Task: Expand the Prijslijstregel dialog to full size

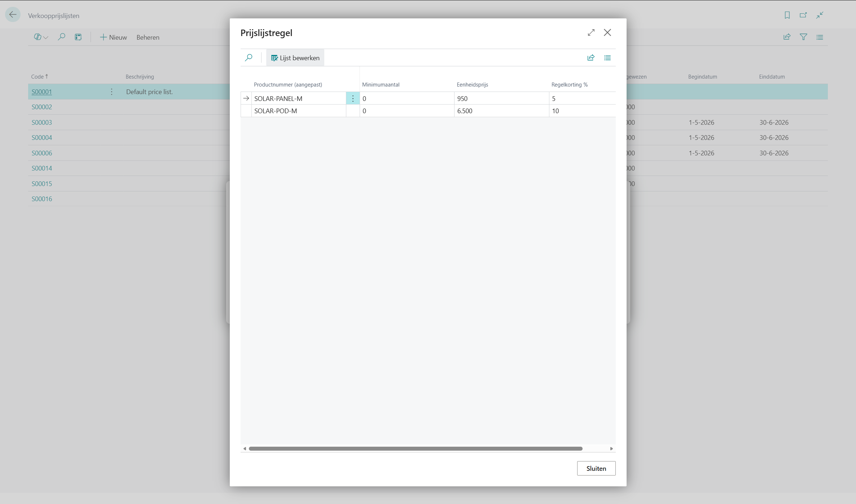Action: tap(591, 32)
